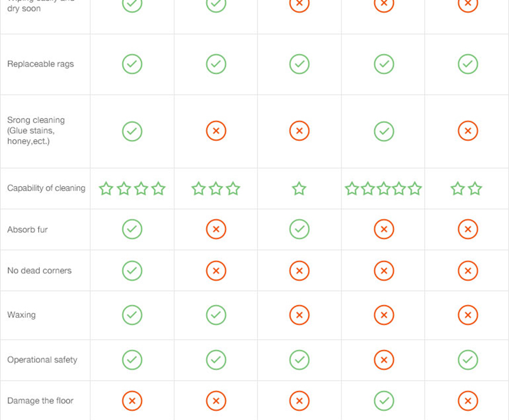Click the only red cross in Operational safety row

[384, 360]
